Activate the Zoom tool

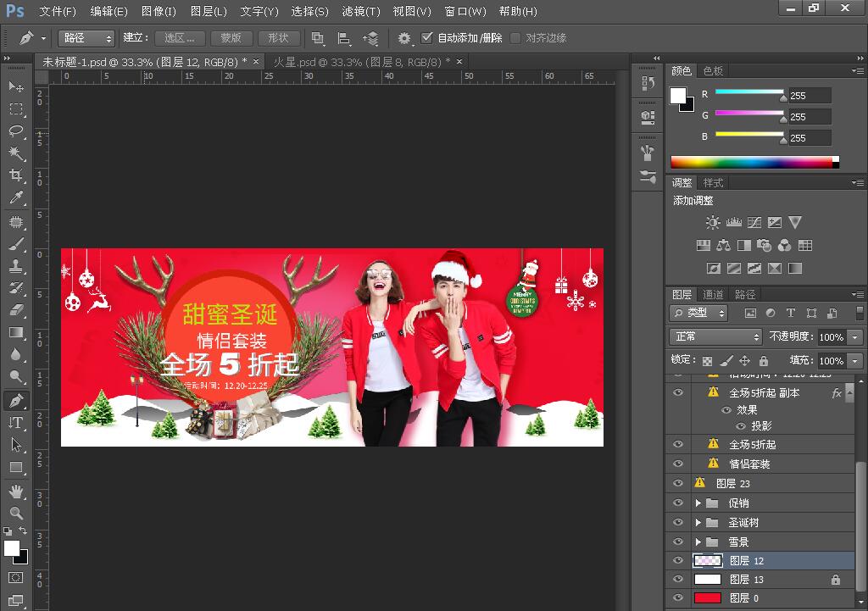[x=16, y=513]
